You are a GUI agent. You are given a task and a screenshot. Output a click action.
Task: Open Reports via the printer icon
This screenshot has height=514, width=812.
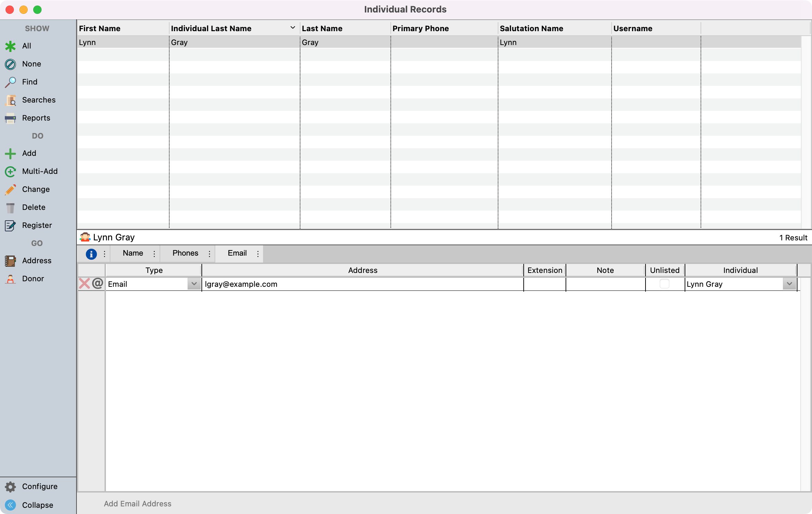coord(10,118)
